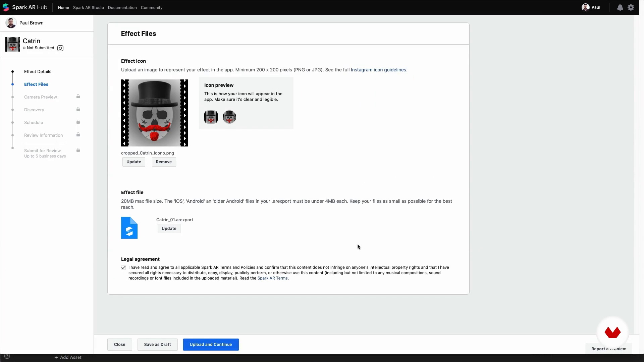Screen dimensions: 644x362
Task: Click Catrin_01.arexport filename
Action: [175, 220]
